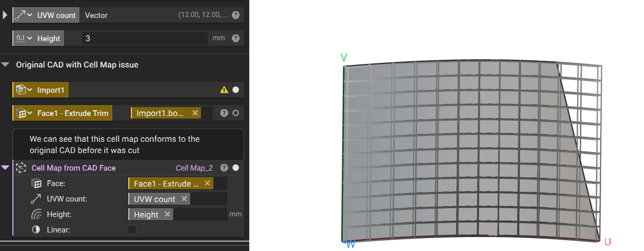Open help for the UVW count vector

tap(235, 15)
